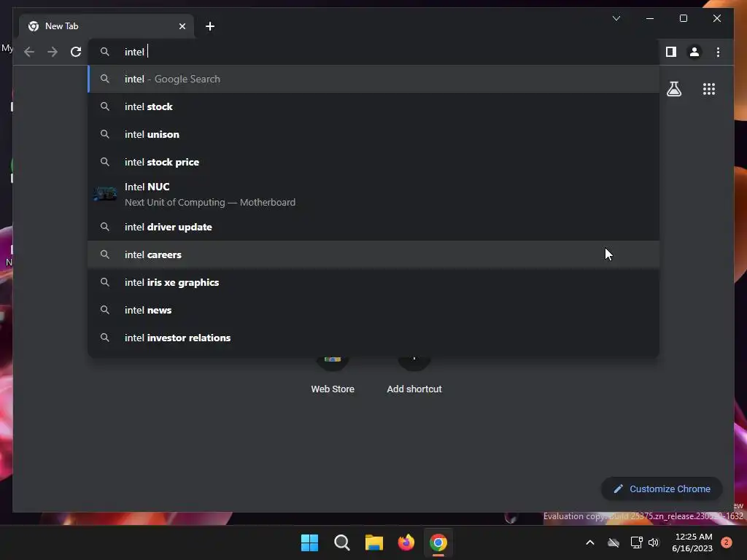Click search icon beside 'intel driver update'
The width and height of the screenshot is (747, 560).
[105, 227]
